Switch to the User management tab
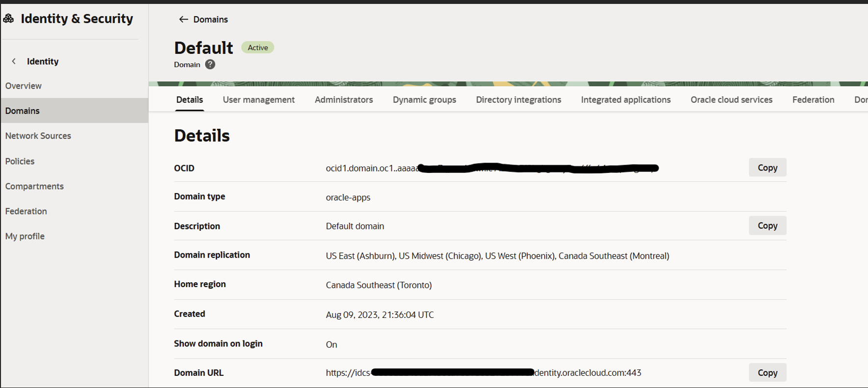This screenshot has height=388, width=868. click(258, 99)
